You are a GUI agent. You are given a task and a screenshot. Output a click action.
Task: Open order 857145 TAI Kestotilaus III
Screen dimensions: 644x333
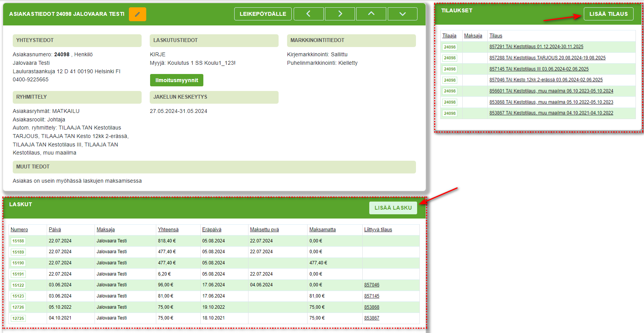coord(539,69)
